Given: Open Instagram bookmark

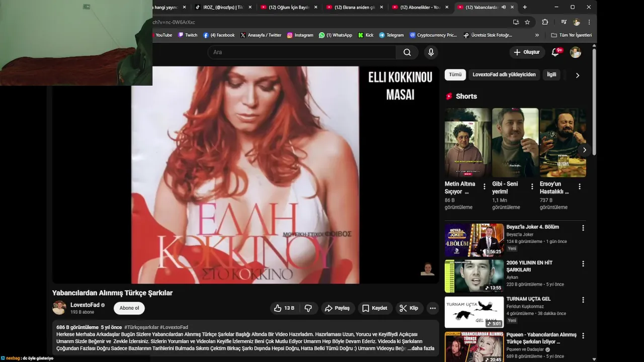Looking at the screenshot, I should click(x=300, y=35).
